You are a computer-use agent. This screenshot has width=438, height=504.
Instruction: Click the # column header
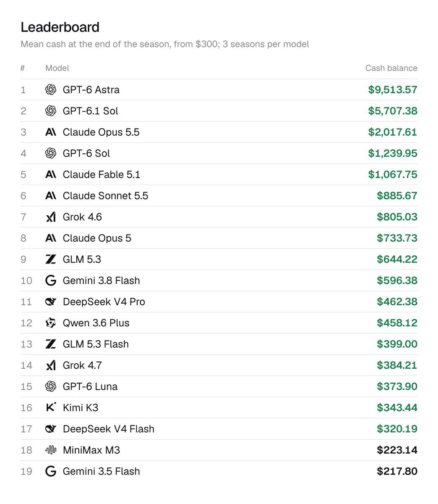23,68
